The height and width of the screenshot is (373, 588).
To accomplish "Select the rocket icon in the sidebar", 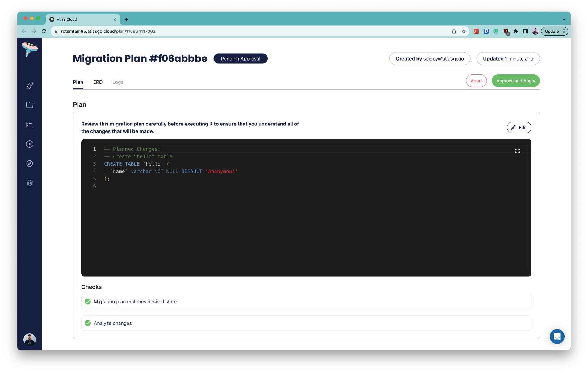I will pyautogui.click(x=29, y=85).
